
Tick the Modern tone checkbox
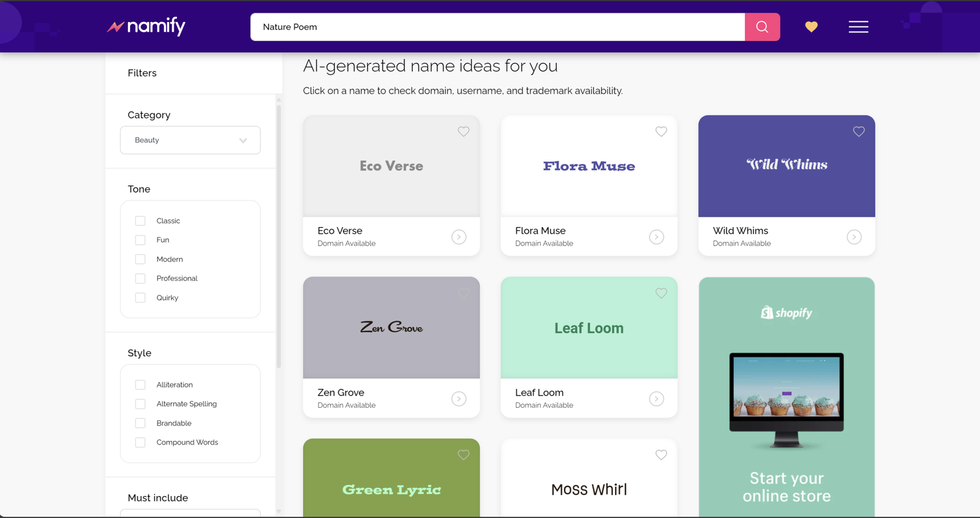click(140, 259)
